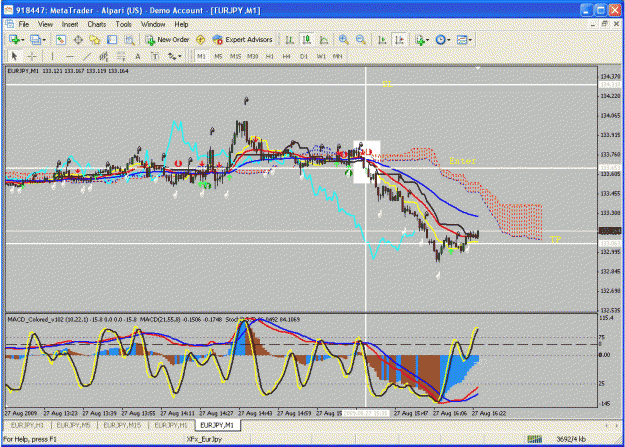Select the Text tool marked A
The height and width of the screenshot is (447, 625).
click(x=138, y=56)
